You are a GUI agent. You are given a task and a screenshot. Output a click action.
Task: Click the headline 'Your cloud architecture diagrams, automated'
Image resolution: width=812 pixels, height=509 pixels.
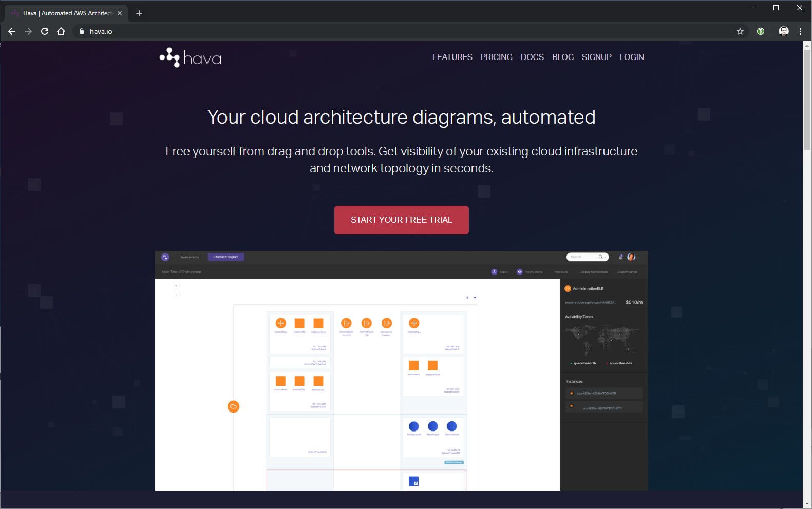tap(402, 118)
